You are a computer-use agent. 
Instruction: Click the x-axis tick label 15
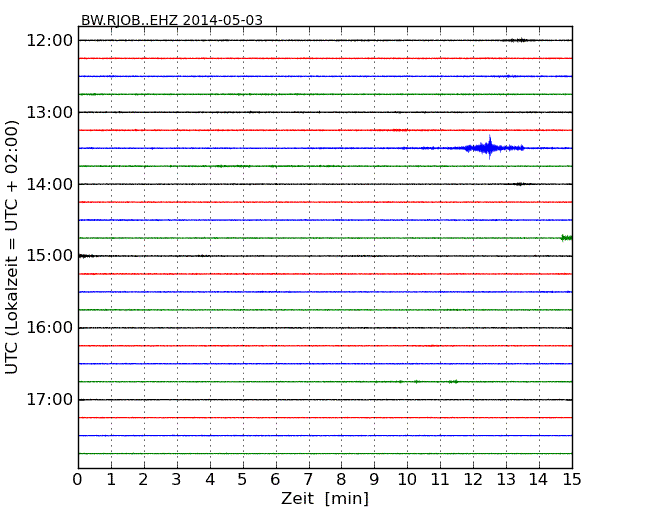tap(572, 479)
